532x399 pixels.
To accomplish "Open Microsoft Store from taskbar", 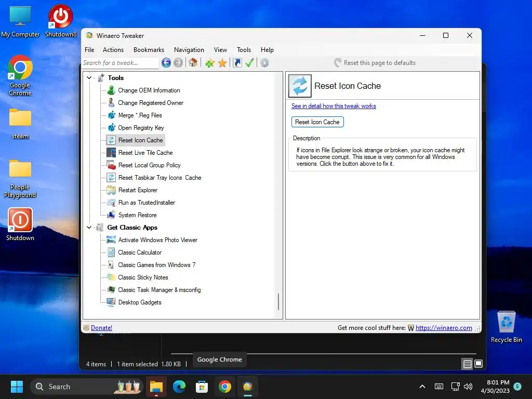I will 202,387.
